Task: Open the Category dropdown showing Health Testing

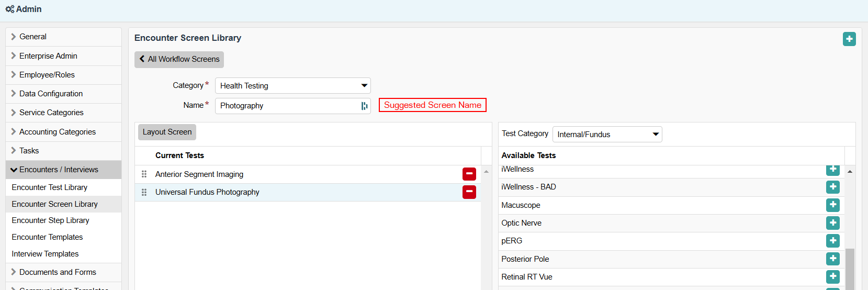Action: tap(292, 86)
